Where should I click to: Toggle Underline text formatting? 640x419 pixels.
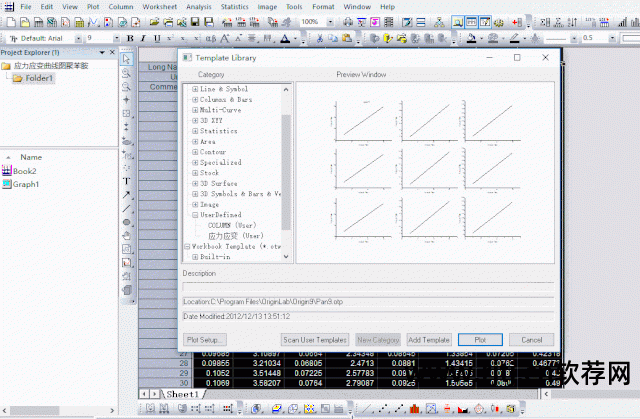(157, 38)
